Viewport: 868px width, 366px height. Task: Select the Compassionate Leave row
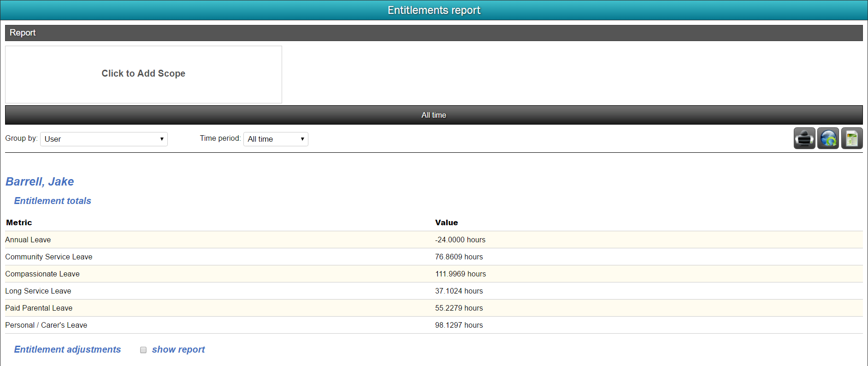(x=434, y=274)
